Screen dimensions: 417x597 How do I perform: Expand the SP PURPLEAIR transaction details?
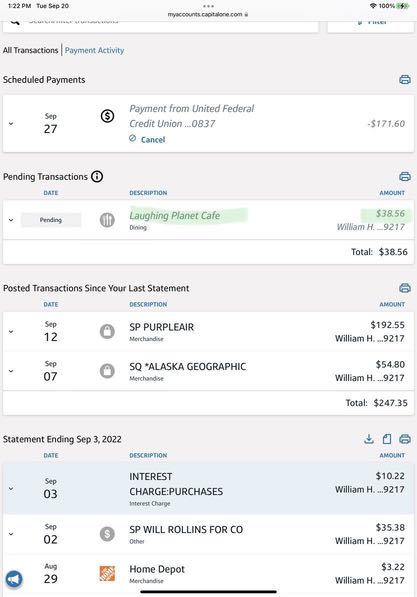(x=11, y=332)
